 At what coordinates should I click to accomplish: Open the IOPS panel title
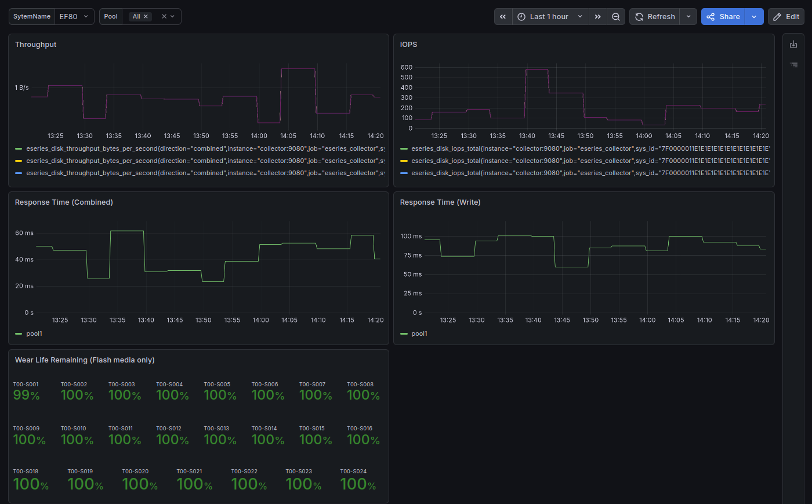408,45
